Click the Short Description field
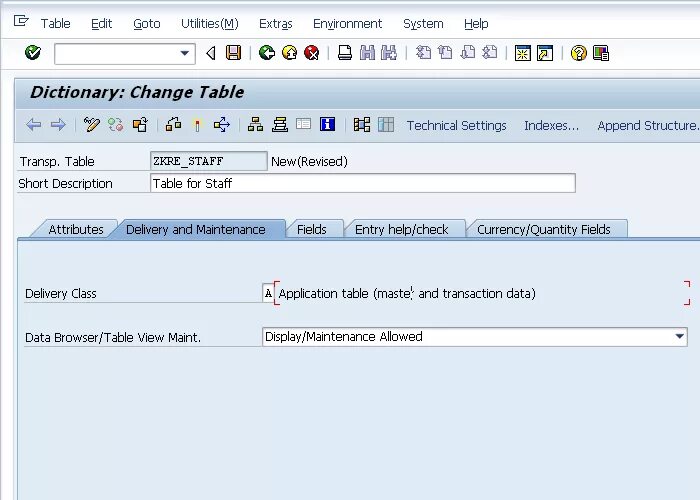Screen dimensions: 700x500 (x=362, y=183)
